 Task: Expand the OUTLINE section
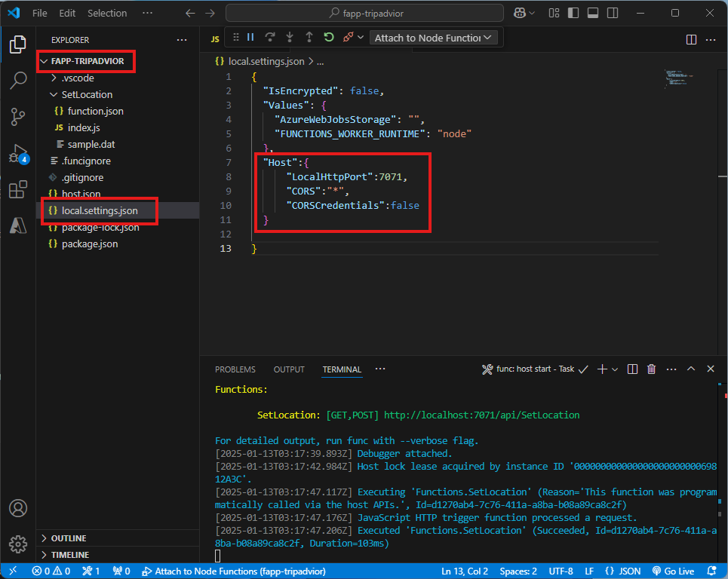[x=68, y=538]
